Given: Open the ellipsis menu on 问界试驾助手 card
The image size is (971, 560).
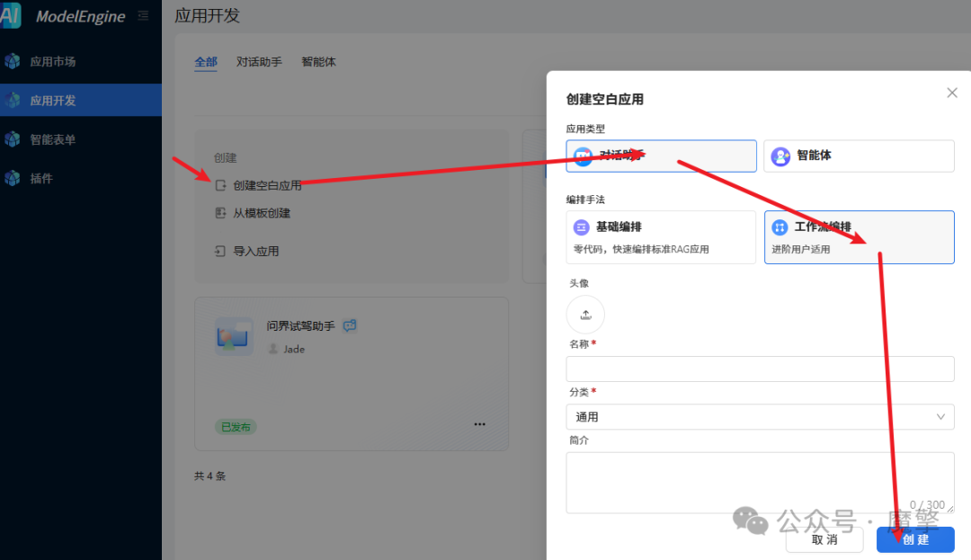Looking at the screenshot, I should pyautogui.click(x=480, y=423).
